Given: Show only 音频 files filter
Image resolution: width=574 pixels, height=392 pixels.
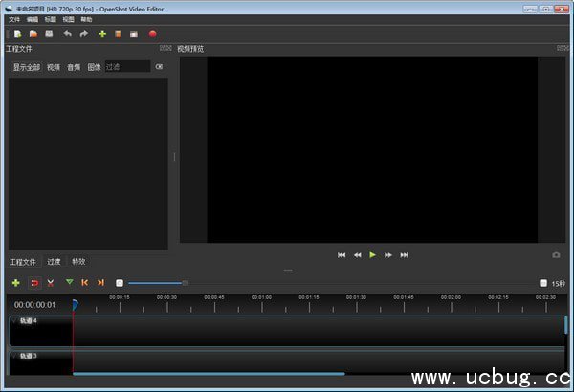Looking at the screenshot, I should pyautogui.click(x=74, y=67).
